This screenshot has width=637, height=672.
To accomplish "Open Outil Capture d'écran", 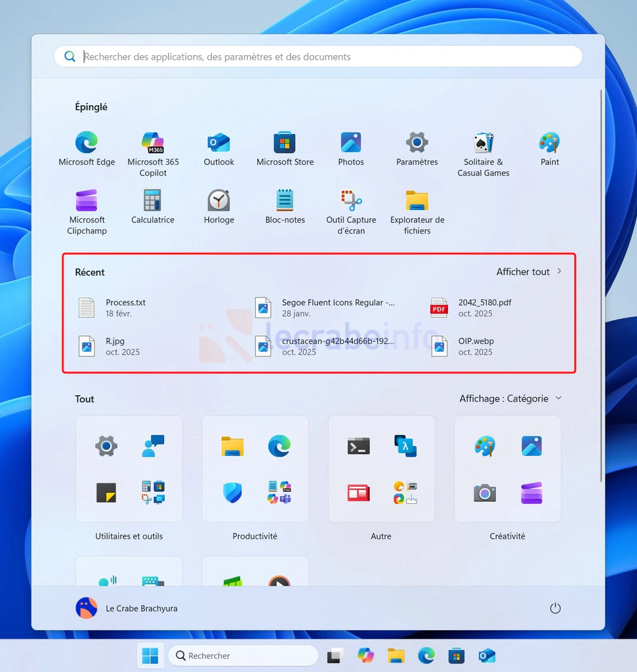I will coord(351,212).
